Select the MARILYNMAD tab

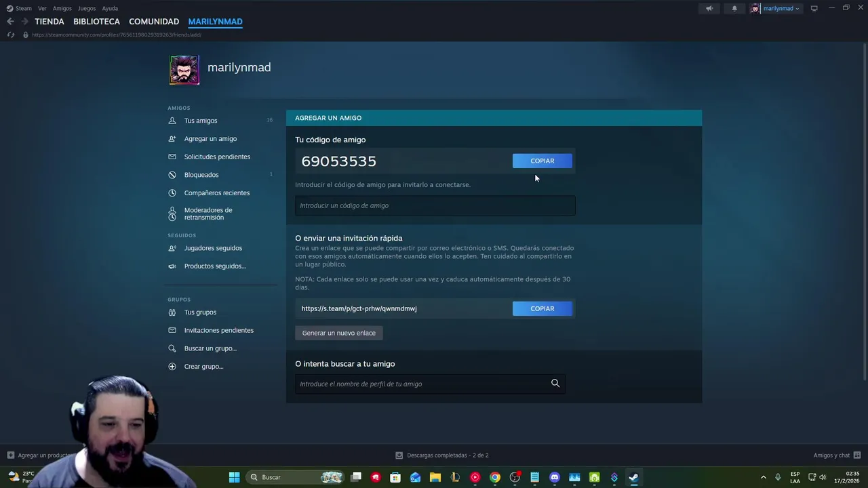click(215, 22)
